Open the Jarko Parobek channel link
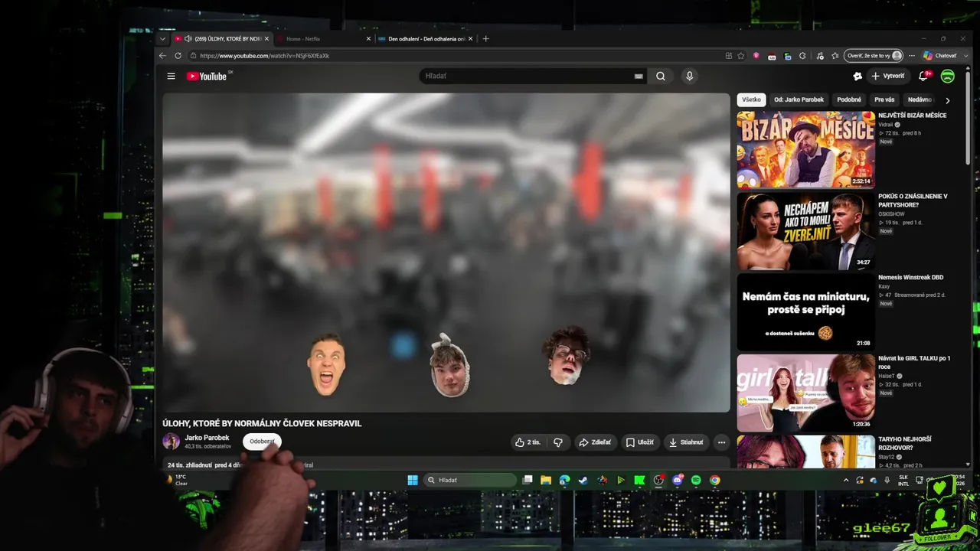 [x=207, y=438]
